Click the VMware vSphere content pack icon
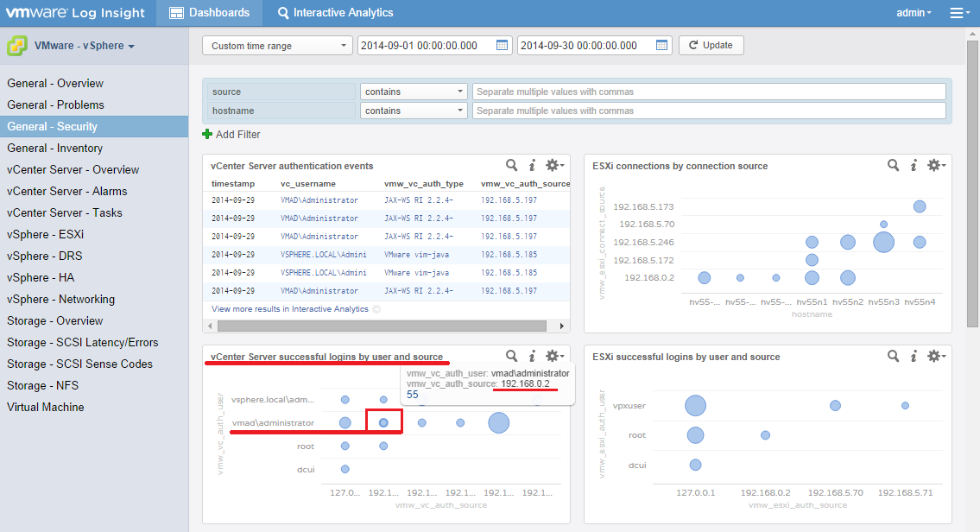 coord(17,46)
